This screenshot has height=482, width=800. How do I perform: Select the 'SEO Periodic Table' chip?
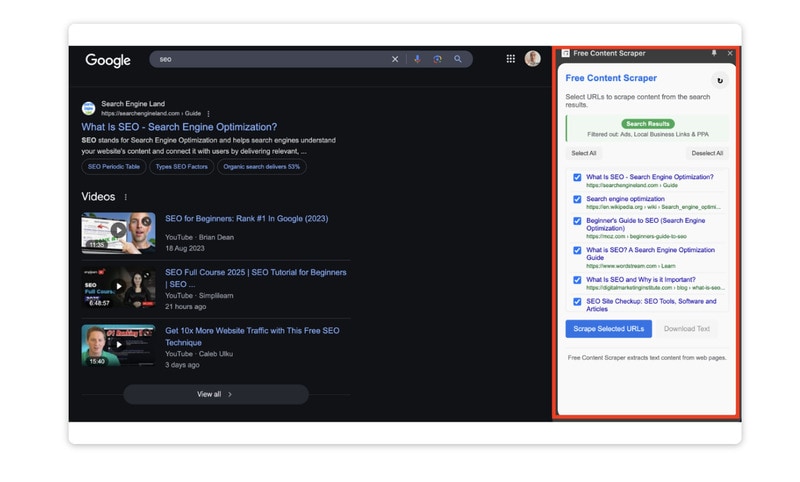[113, 167]
